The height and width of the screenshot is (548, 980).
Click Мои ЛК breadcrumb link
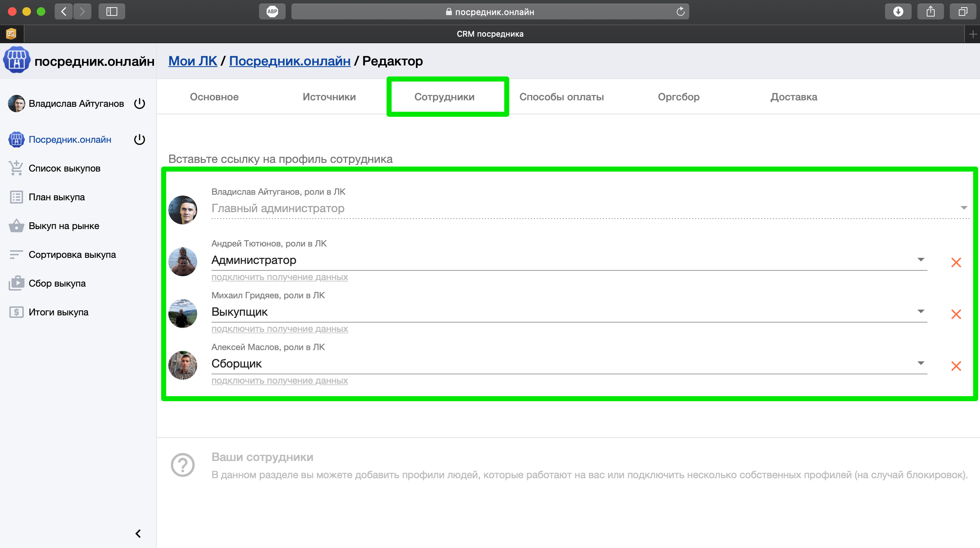click(x=192, y=61)
